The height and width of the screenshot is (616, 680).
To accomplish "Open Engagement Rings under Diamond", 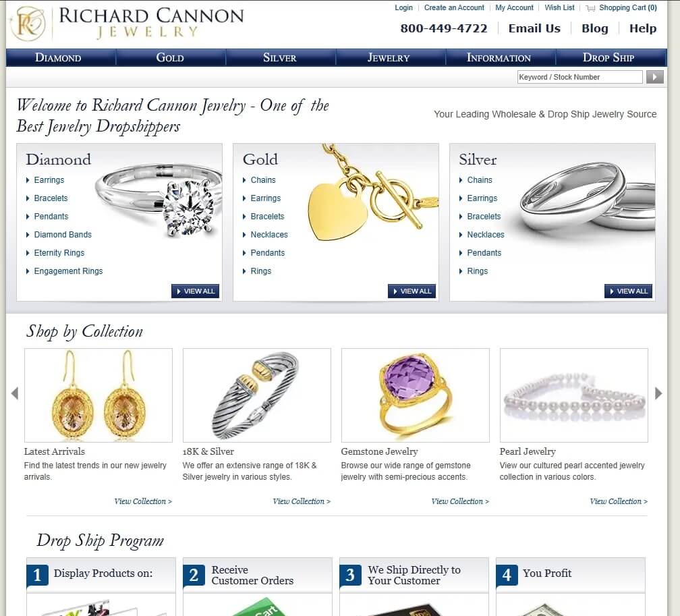I will click(69, 271).
